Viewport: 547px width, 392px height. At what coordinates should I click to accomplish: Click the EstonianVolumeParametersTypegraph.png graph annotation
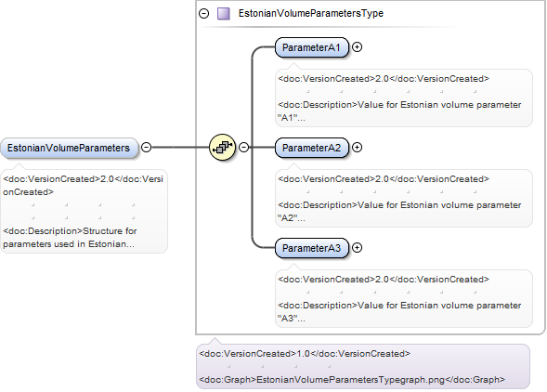(352, 379)
